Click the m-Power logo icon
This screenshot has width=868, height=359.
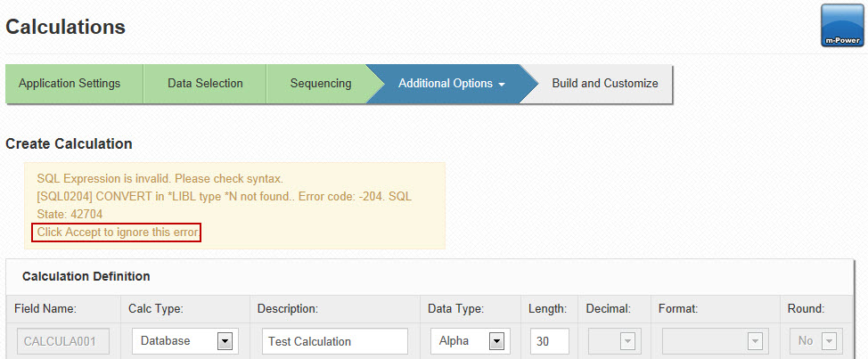pos(842,26)
